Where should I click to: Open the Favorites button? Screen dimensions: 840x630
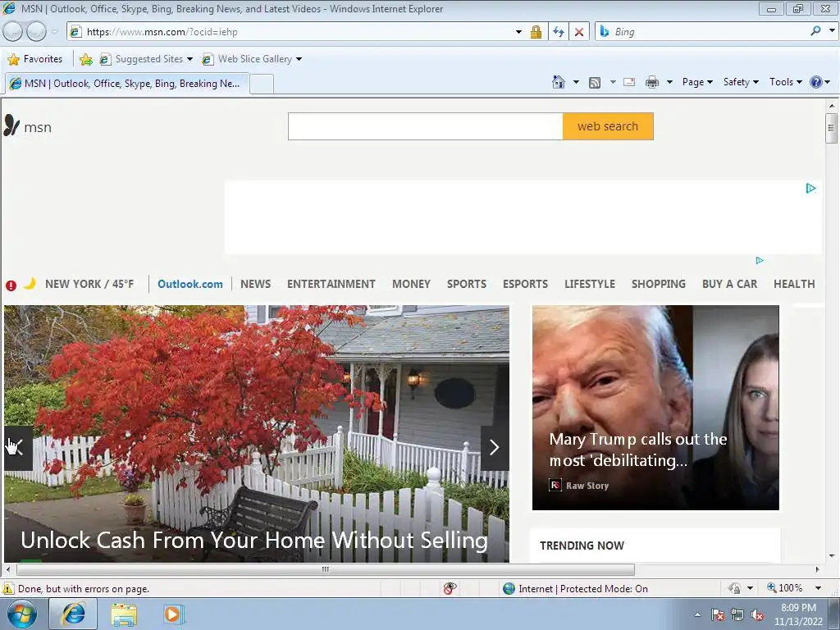(35, 59)
